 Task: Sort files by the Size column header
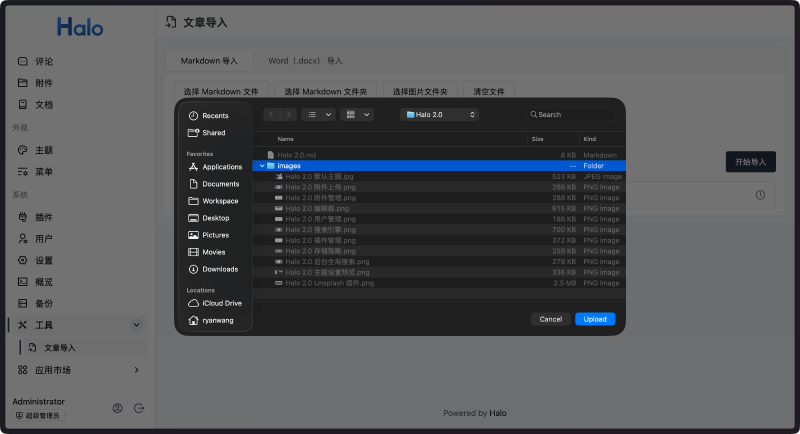[538, 138]
